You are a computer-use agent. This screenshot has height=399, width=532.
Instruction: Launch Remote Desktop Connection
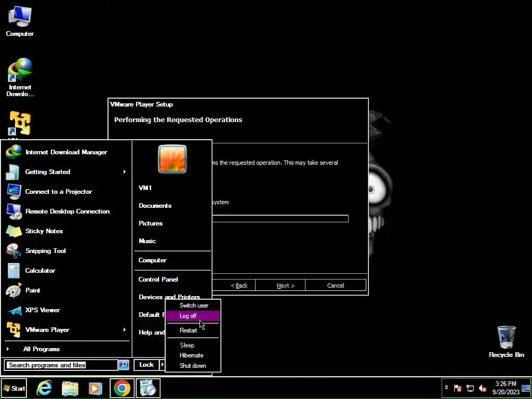67,211
